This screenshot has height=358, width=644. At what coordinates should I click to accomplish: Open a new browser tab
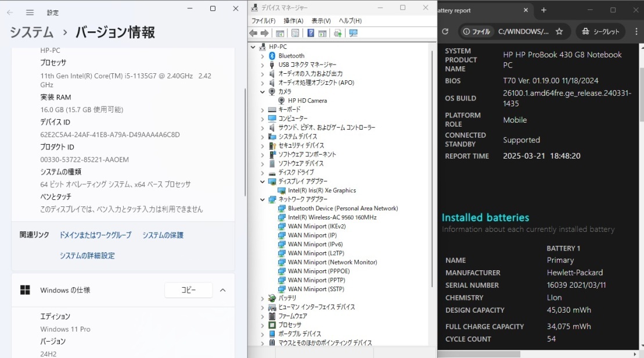[544, 10]
